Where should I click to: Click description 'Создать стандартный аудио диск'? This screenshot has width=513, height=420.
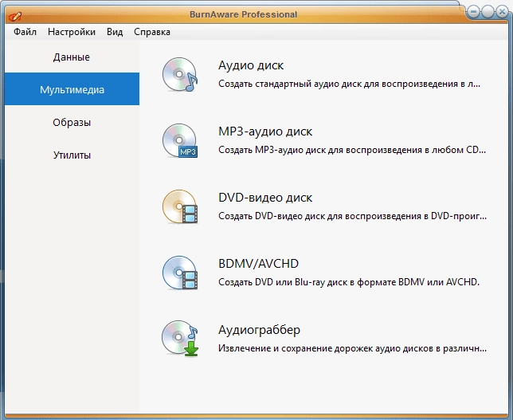coord(350,84)
